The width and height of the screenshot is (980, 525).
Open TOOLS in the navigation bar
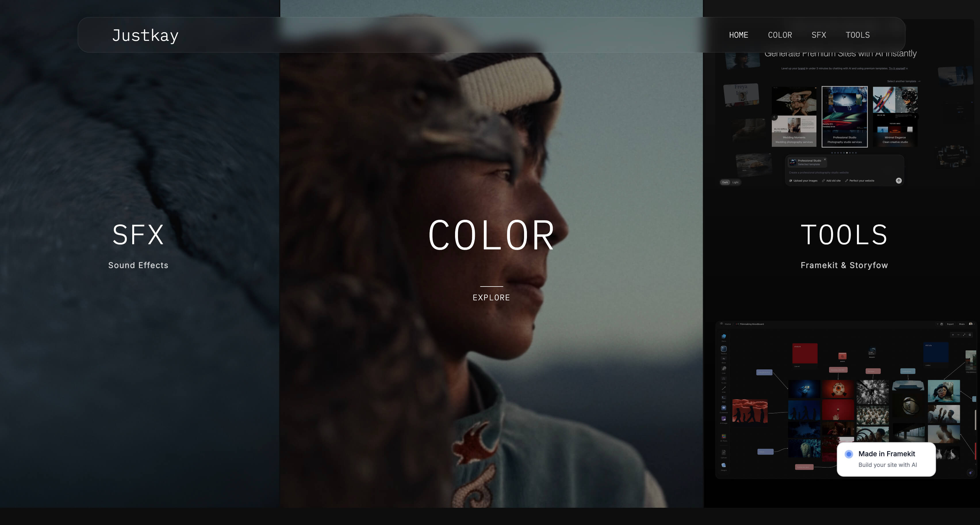click(x=858, y=35)
